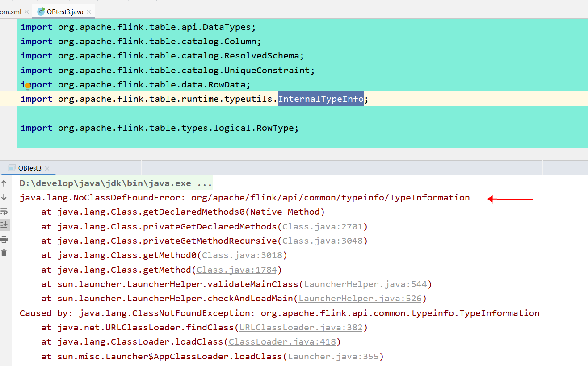Viewport: 588px width, 366px height.
Task: Open the Class.java:2701 link
Action: [x=322, y=226]
